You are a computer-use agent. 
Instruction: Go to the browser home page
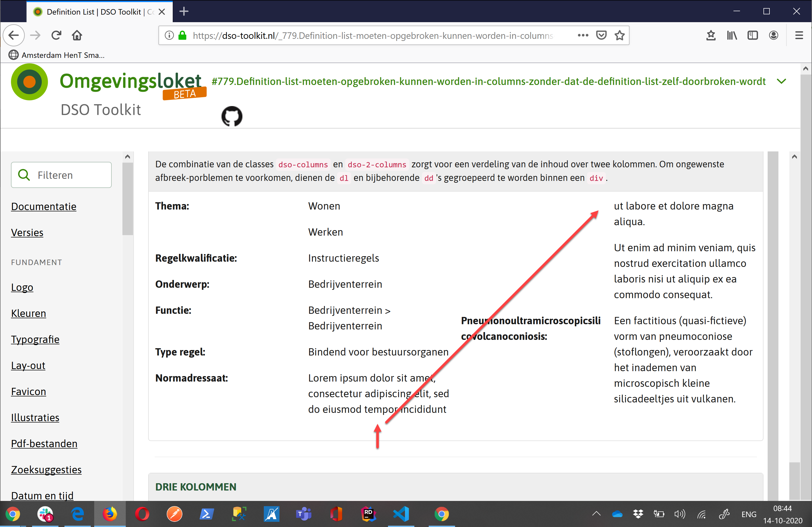[x=77, y=35]
